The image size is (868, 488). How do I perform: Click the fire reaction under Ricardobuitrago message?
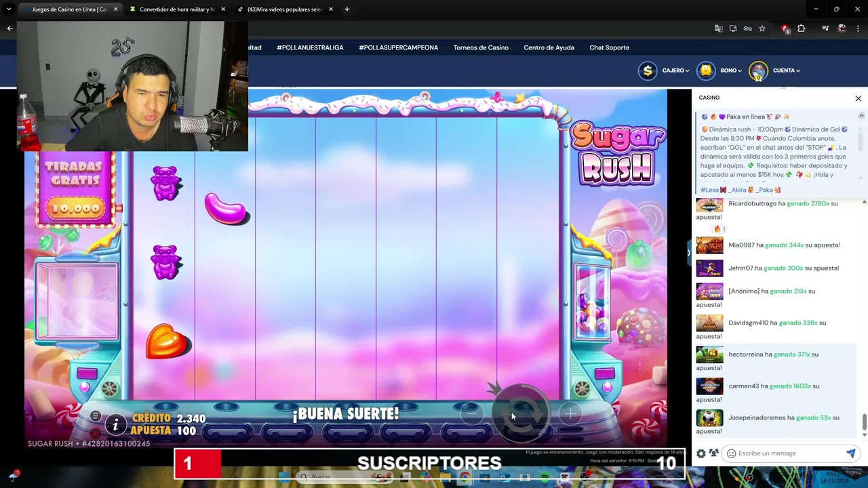tap(719, 229)
